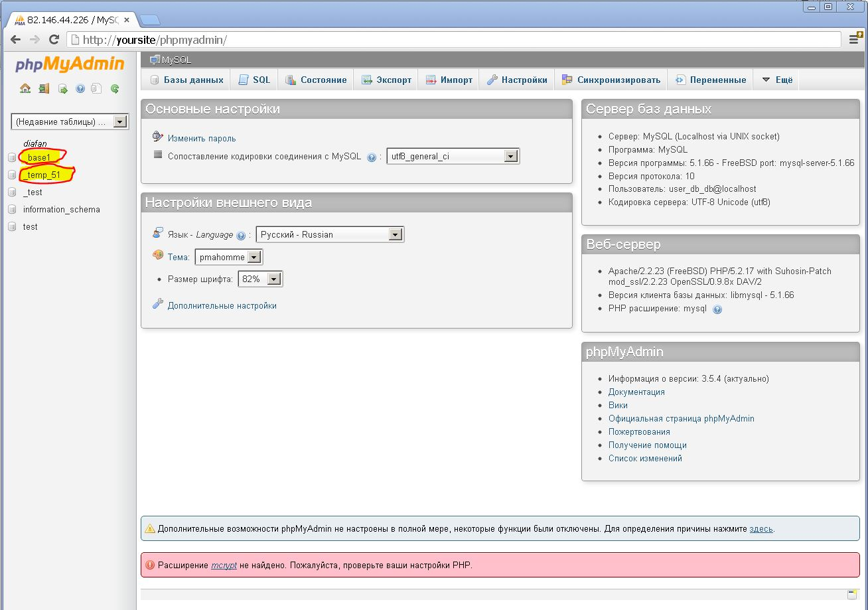The height and width of the screenshot is (610, 868).
Task: Click the MySQL documentation pages icon in the sidebar
Action: 97,88
